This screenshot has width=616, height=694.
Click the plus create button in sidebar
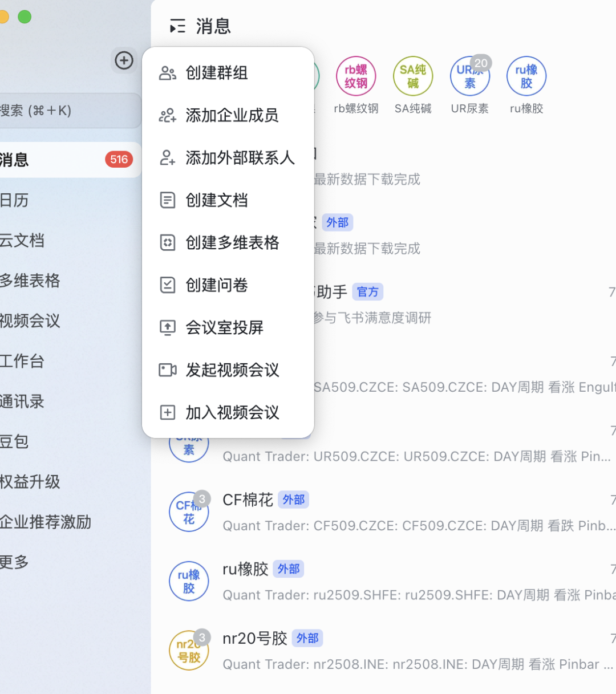124,60
